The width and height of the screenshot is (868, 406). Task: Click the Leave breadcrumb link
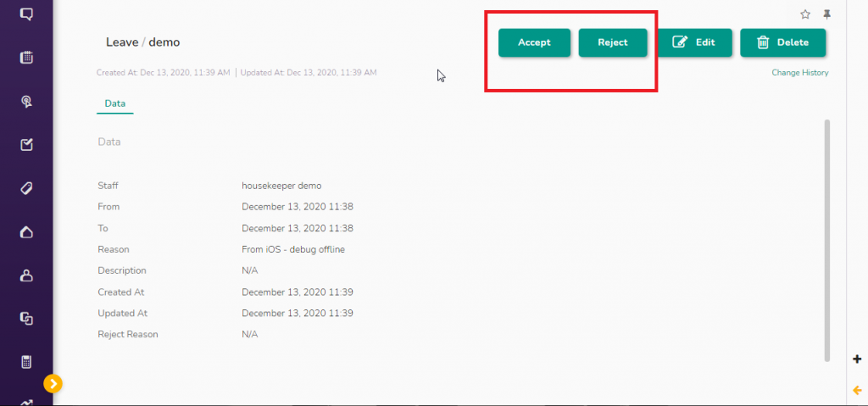(x=121, y=42)
